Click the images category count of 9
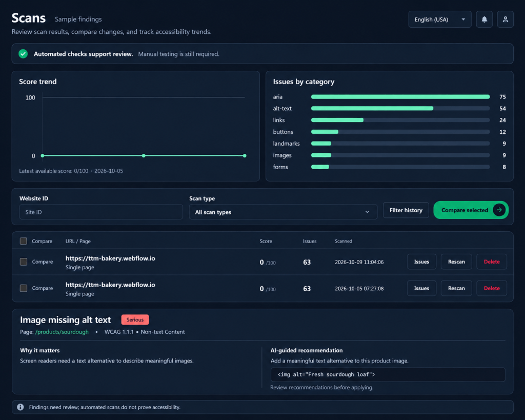The height and width of the screenshot is (420, 525). click(x=504, y=155)
